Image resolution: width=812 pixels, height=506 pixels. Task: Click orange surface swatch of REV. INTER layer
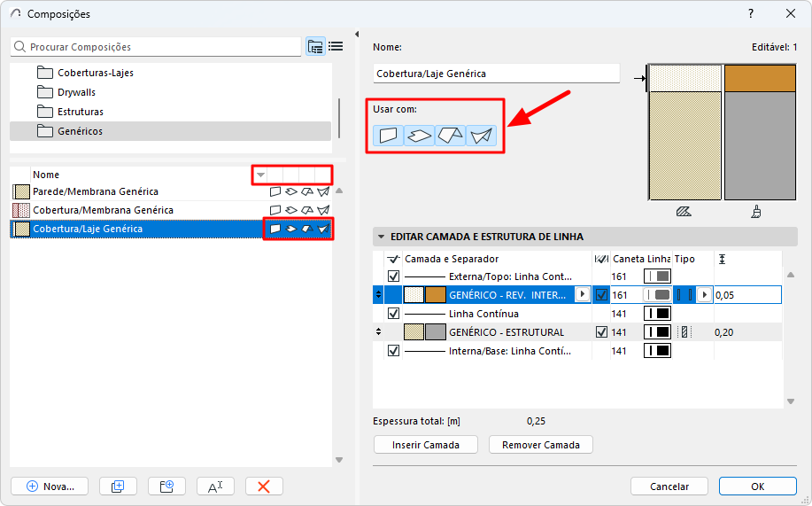pos(436,295)
